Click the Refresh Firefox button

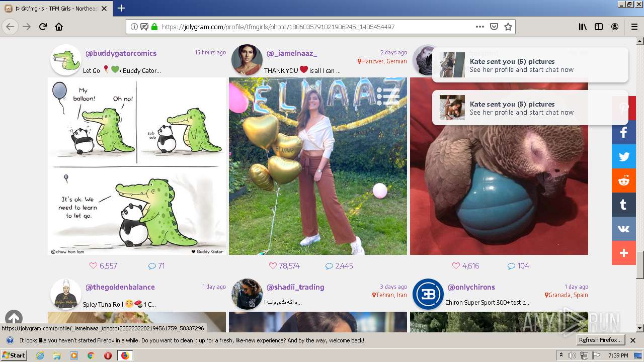pos(600,340)
